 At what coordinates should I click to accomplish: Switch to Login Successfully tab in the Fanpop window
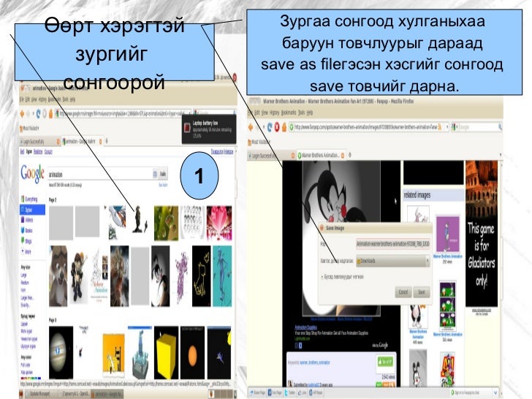[271, 156]
